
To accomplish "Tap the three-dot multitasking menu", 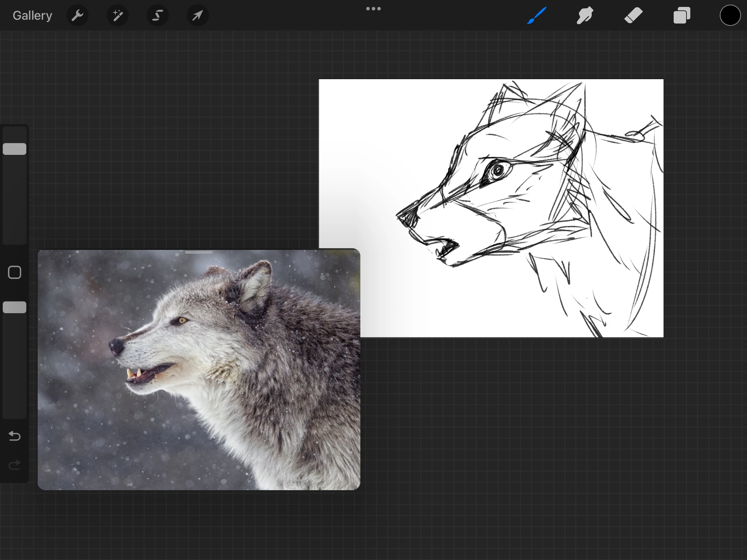I will 373,9.
